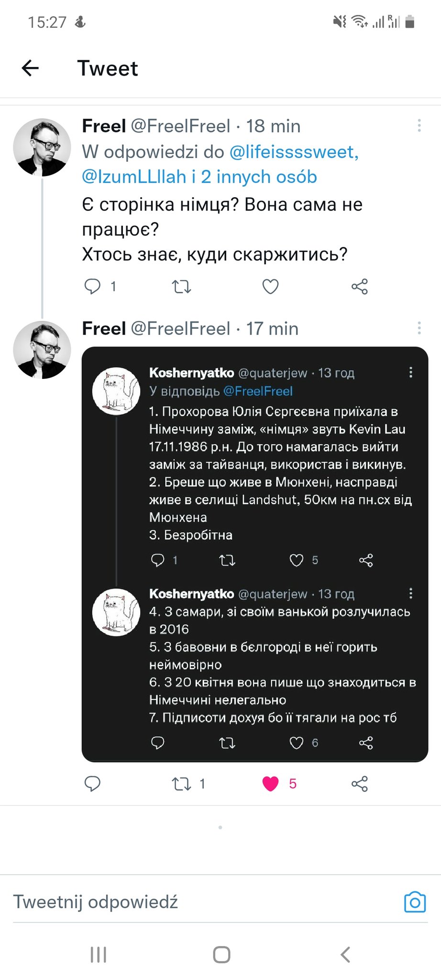Tap the back arrow next to Tweet
441x980 pixels.
pyautogui.click(x=30, y=68)
